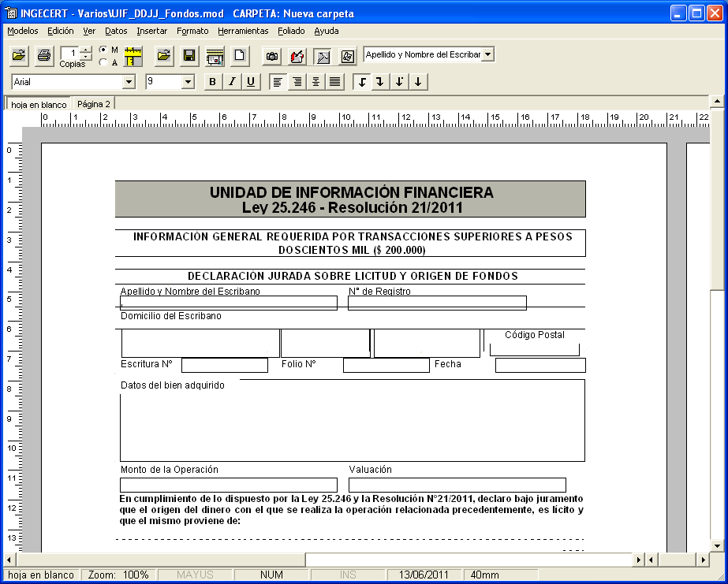Expand the Apellido y Nombre field dropdown
This screenshot has width=728, height=584.
pos(487,54)
